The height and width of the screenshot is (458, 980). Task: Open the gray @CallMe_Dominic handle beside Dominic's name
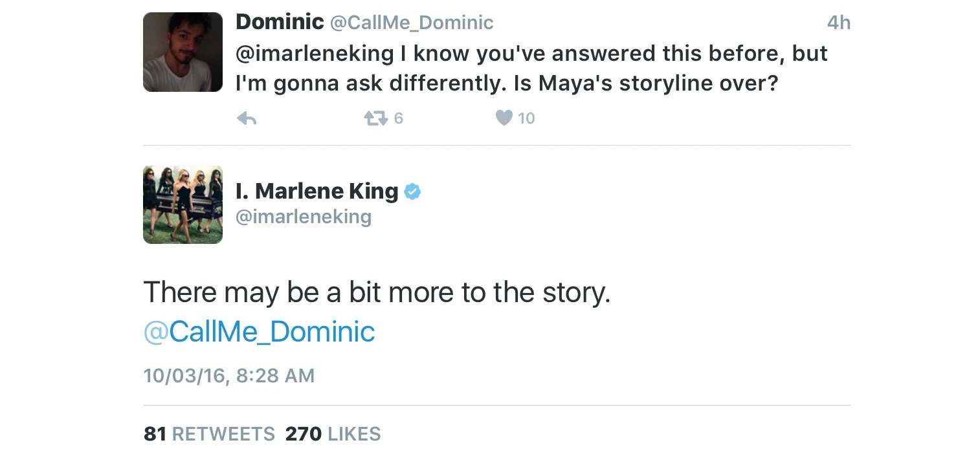(412, 23)
